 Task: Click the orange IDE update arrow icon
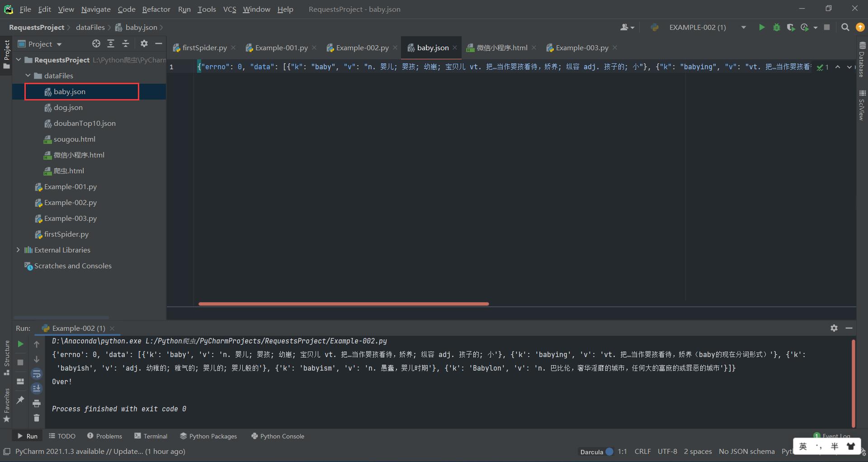point(860,28)
